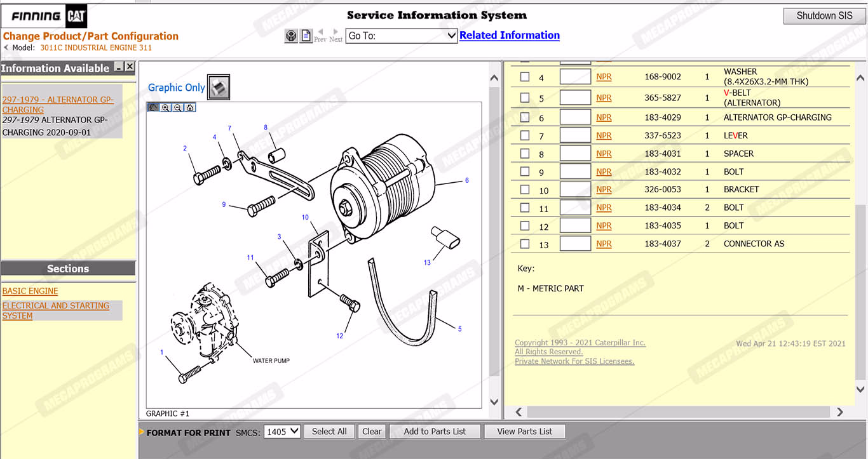This screenshot has height=459, width=868.
Task: Click NPR link for part 168-9002
Action: 604,77
